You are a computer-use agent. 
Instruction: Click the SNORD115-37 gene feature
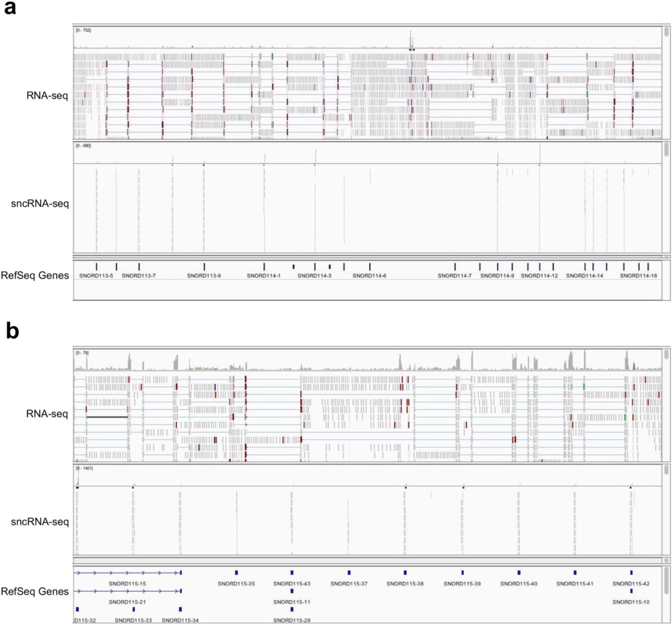349,573
